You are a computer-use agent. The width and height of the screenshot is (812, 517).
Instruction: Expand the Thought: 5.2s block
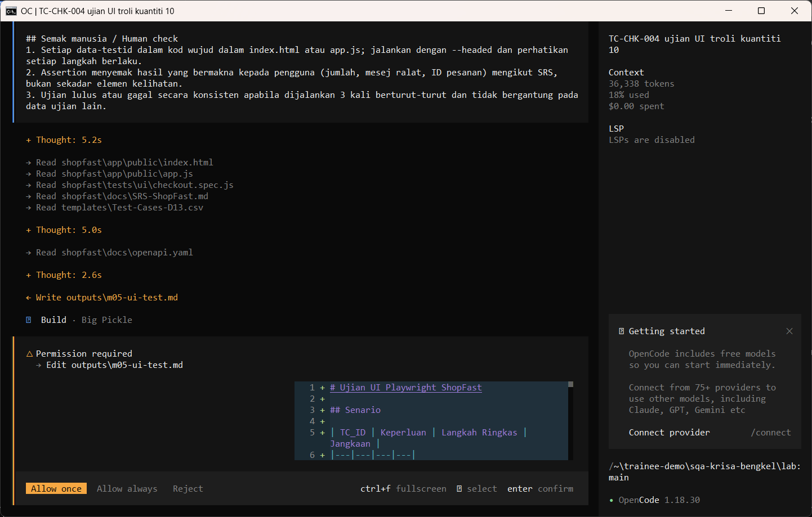(x=64, y=140)
